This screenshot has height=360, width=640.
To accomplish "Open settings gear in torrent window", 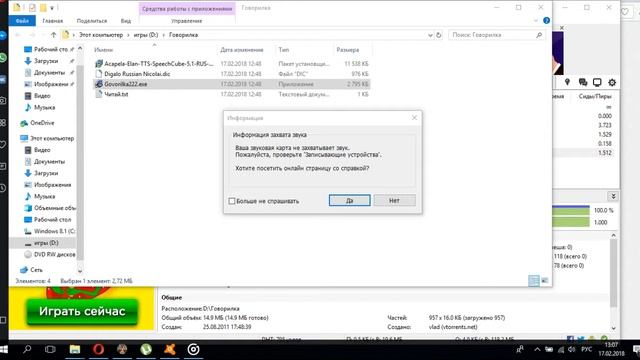I will click(612, 82).
